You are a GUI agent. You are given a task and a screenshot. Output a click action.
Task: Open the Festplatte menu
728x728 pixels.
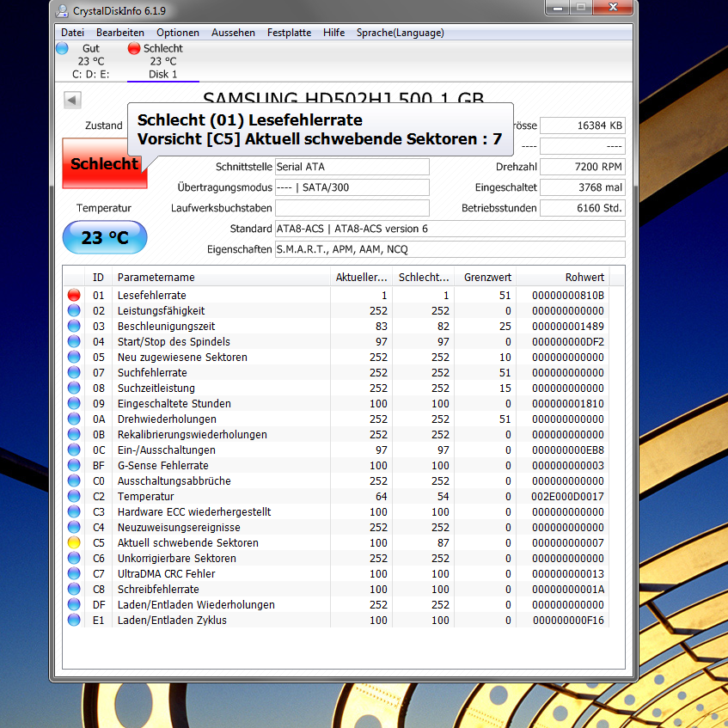click(290, 33)
